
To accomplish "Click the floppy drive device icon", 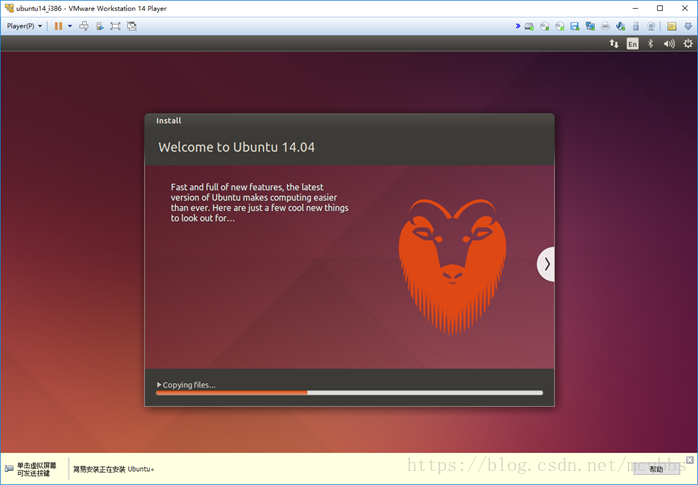I will pyautogui.click(x=575, y=26).
